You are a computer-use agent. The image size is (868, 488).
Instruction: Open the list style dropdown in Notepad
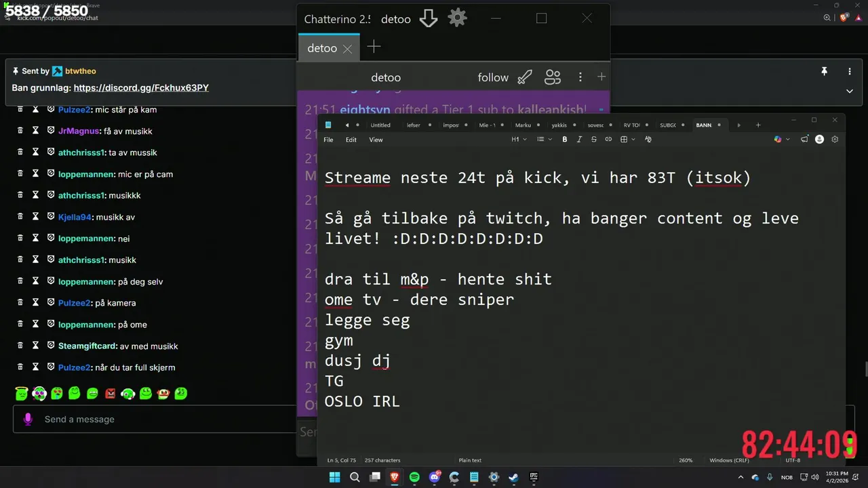pos(545,140)
